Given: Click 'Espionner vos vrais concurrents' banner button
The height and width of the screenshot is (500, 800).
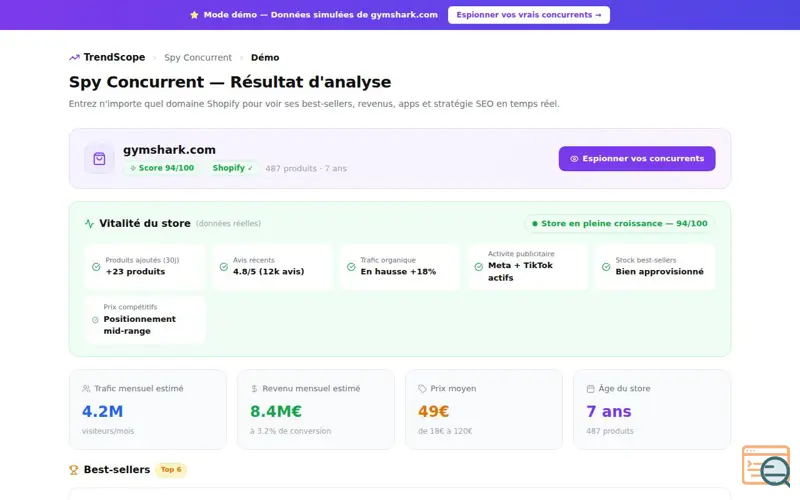Looking at the screenshot, I should pyautogui.click(x=529, y=15).
